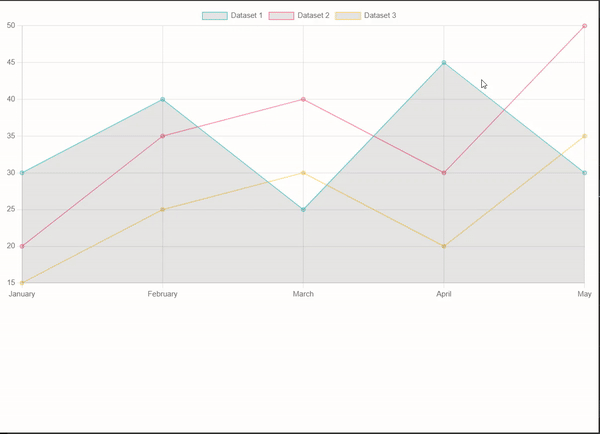
Task: Click the teal Dataset 1 legend color box
Action: (x=214, y=16)
